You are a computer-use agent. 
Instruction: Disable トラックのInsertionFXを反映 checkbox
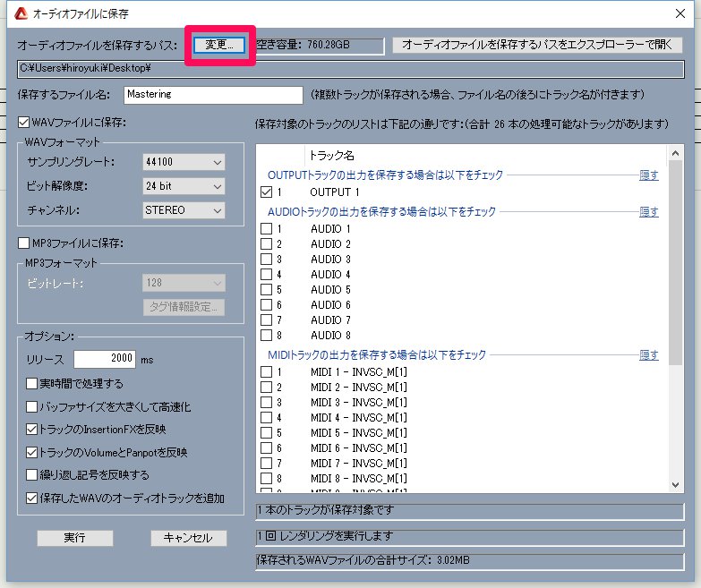[x=32, y=430]
